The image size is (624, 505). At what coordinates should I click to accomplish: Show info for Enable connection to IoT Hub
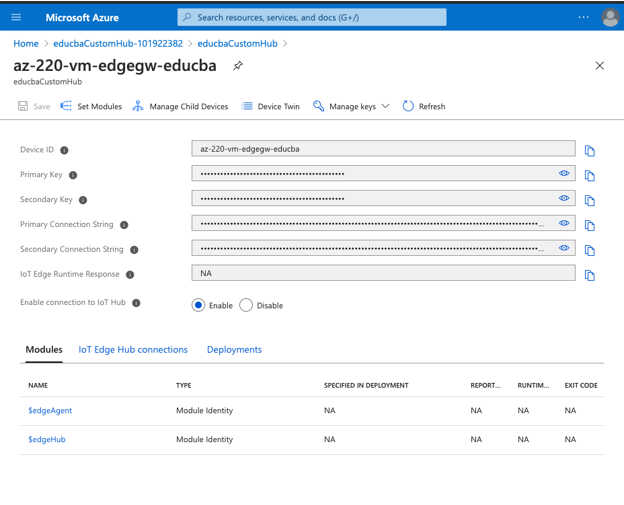coord(136,303)
